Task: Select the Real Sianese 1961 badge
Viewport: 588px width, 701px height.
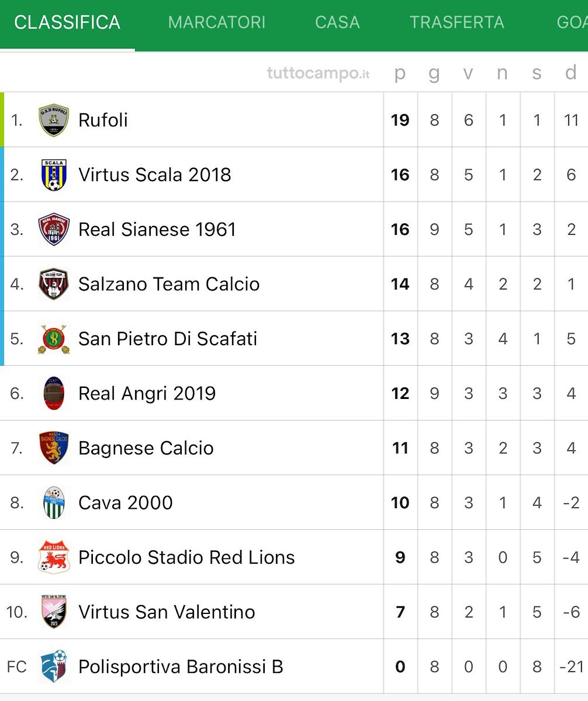Action: [x=54, y=230]
